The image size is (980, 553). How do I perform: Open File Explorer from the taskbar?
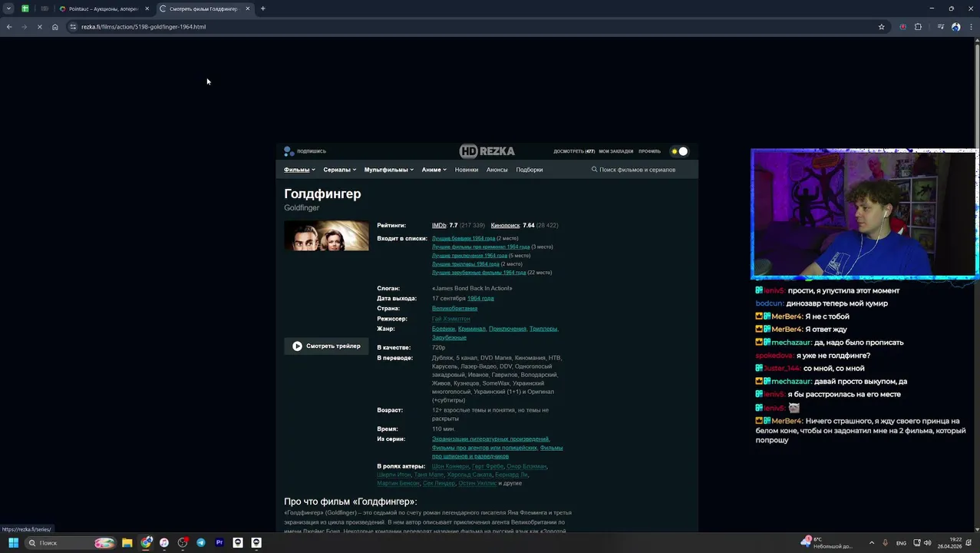pos(127,543)
